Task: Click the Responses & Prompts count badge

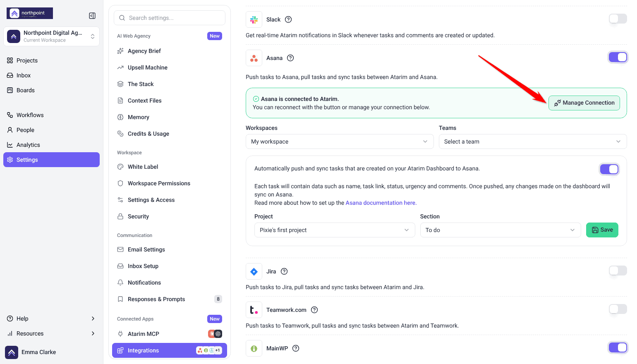Action: (x=218, y=299)
